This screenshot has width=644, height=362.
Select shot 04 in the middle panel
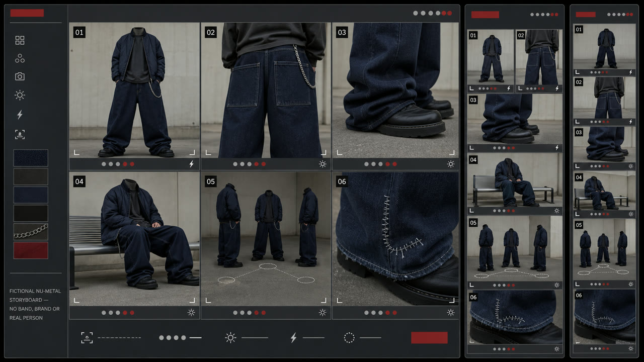(515, 180)
